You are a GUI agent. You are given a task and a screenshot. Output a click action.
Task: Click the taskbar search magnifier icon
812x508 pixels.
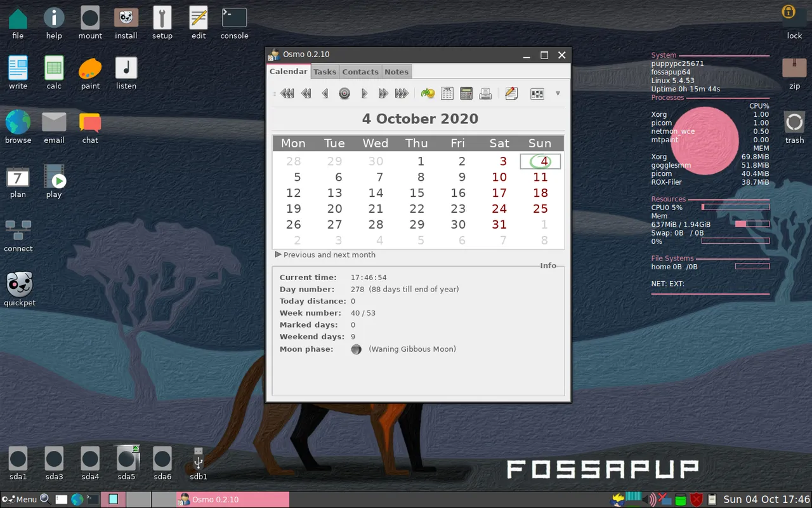click(45, 499)
